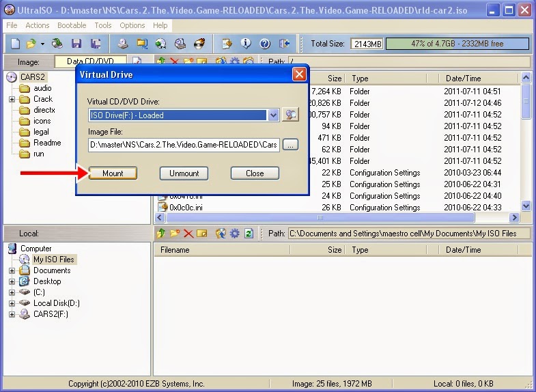Click the Info speech bubble icon

[x=246, y=44]
